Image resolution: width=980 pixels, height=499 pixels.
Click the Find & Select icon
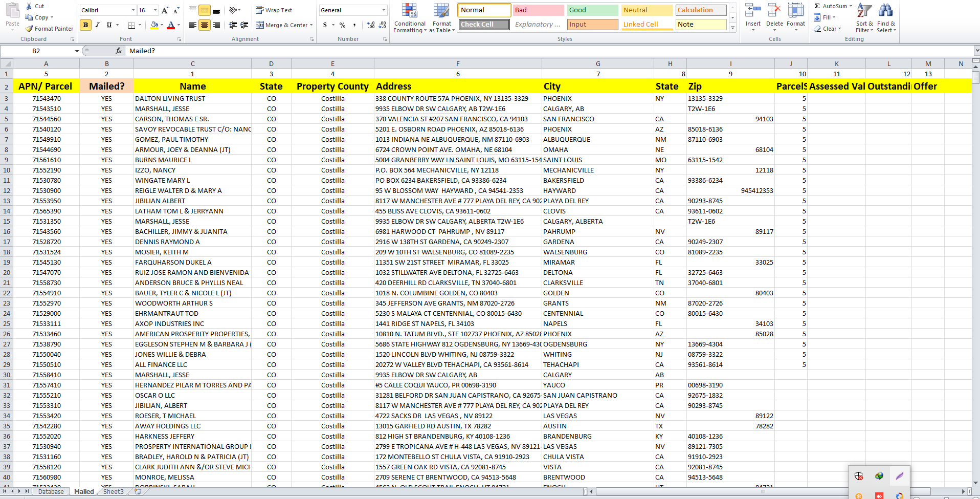(x=886, y=18)
